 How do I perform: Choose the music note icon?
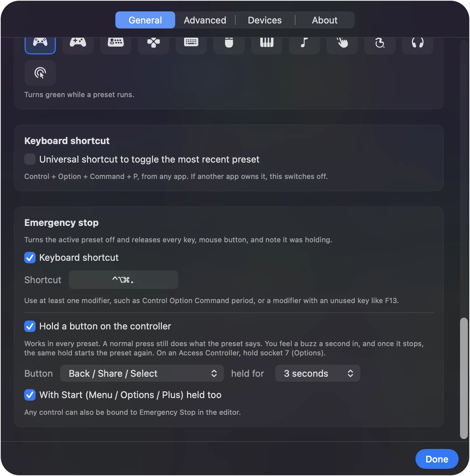[304, 45]
